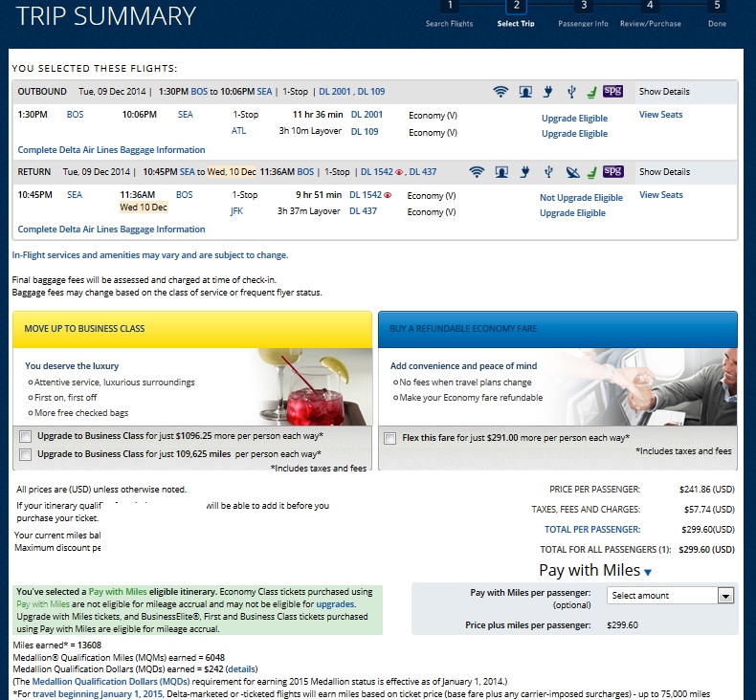Viewport: 756px width, 700px height.
Task: Click the power outlet icon on outbound flight
Action: [549, 92]
